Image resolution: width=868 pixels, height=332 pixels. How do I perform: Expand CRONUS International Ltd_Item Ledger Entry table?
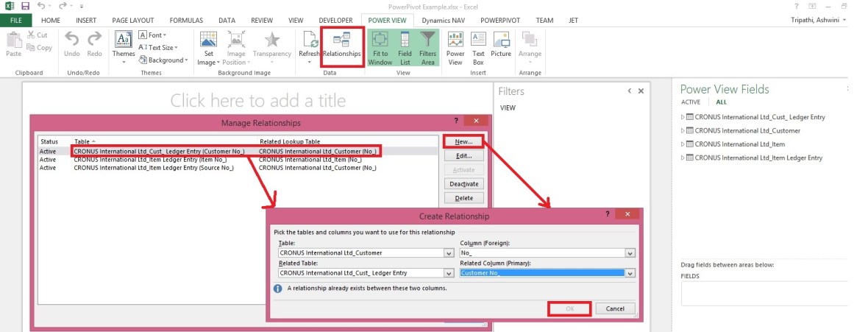tap(683, 158)
